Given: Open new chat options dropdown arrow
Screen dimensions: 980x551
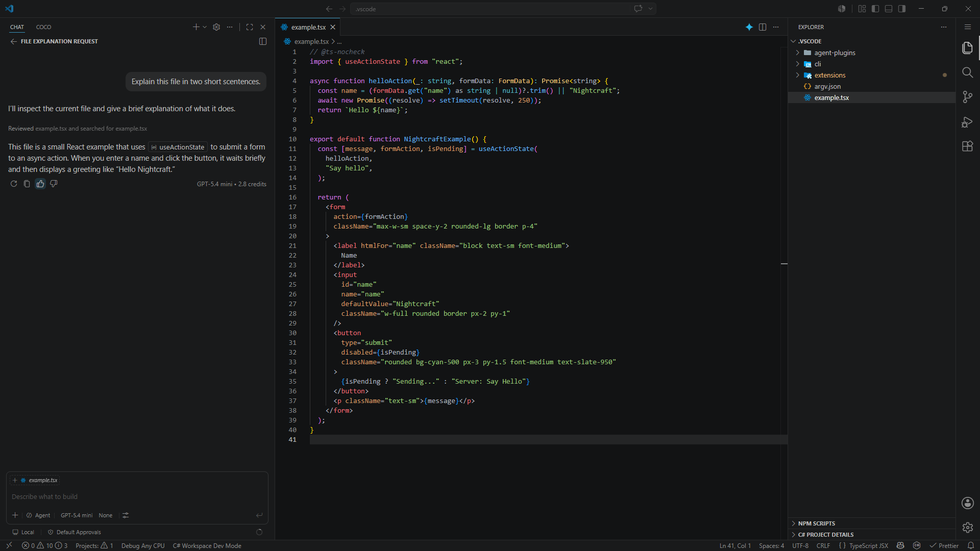Looking at the screenshot, I should pyautogui.click(x=205, y=27).
